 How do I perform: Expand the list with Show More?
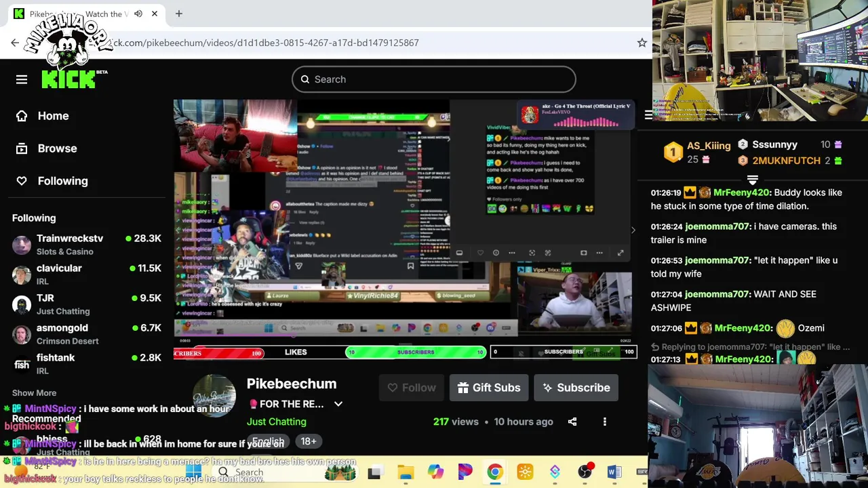34,393
